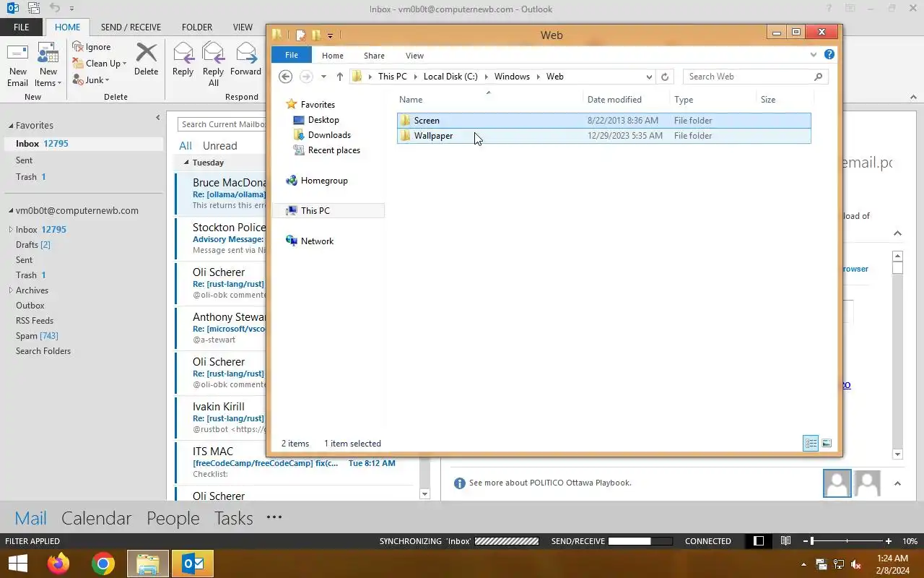Expand Archives folder triangle
Screen dimensions: 924x578
point(11,290)
